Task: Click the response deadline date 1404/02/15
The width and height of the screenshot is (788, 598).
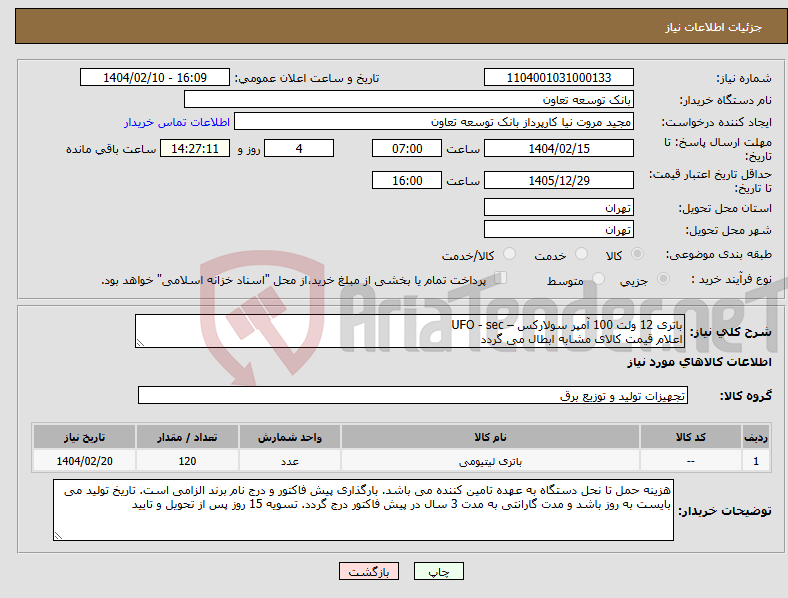Action: point(558,149)
